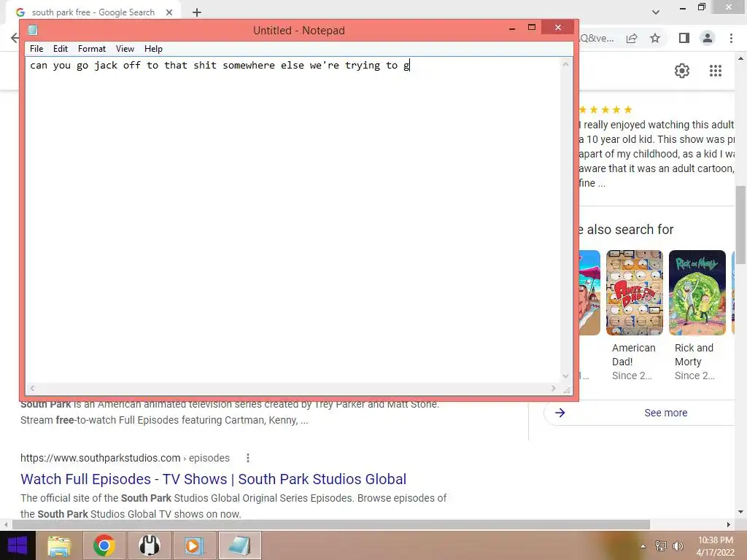Open the headphones app on taskbar
747x560 pixels.
point(149,545)
